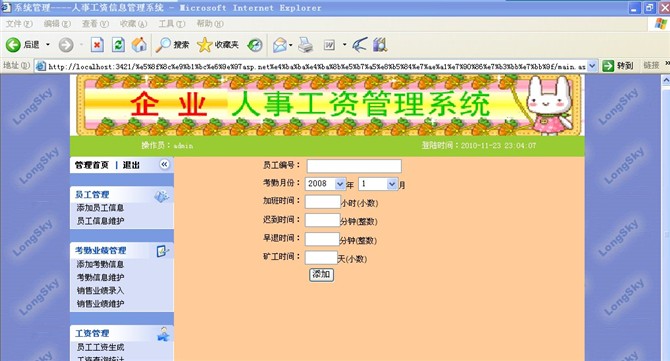Click the Messenger bird icon in toolbar
Screen dimensions: 670x361
pyautogui.click(x=359, y=44)
